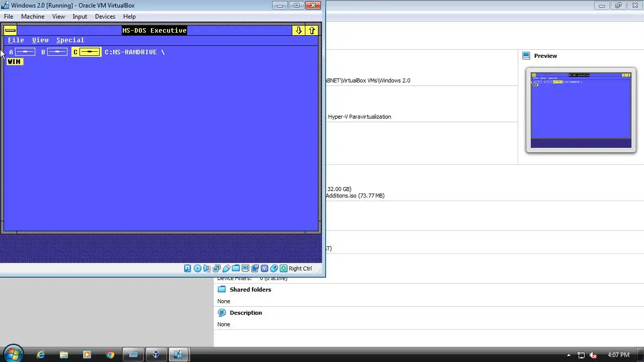Click the optical disk status icon
This screenshot has height=362, width=644.
(197, 268)
